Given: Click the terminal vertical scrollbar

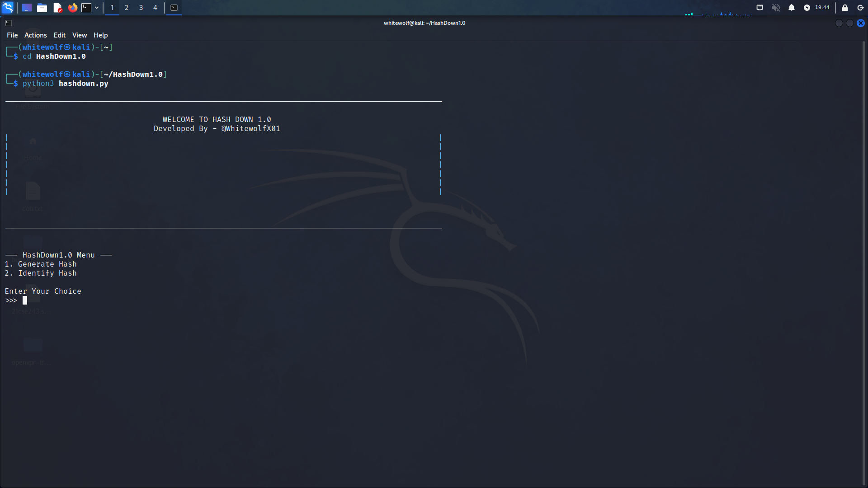Looking at the screenshot, I should 864,262.
